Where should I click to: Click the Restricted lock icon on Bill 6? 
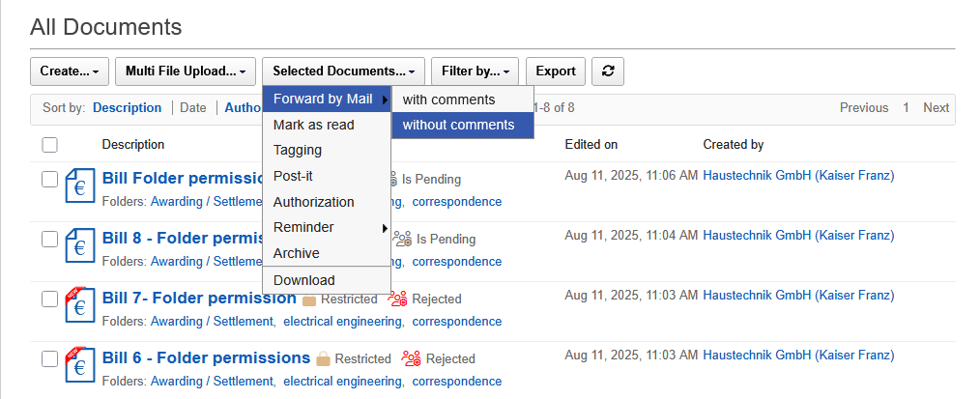[324, 358]
